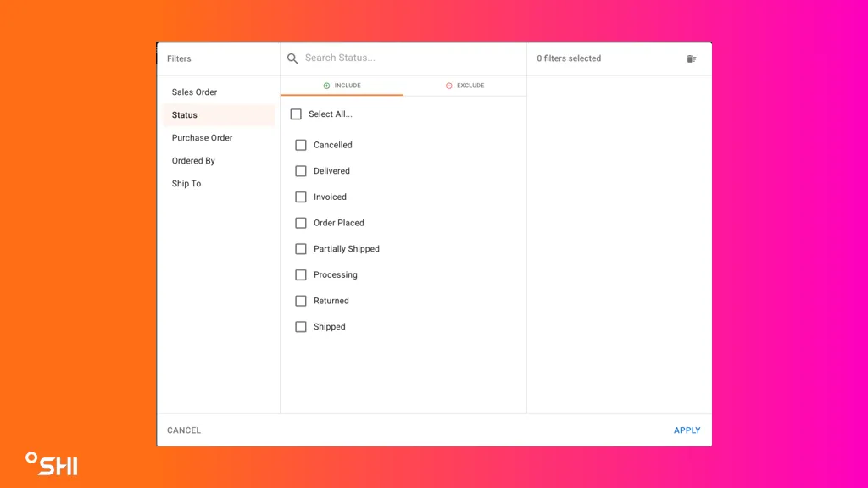
Task: Enable the Invoiced status filter
Action: [x=301, y=197]
